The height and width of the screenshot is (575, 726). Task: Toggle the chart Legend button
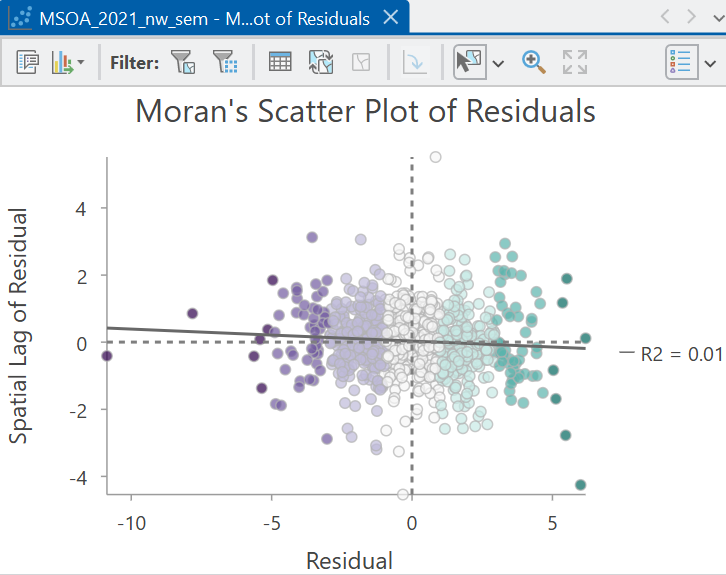pyautogui.click(x=682, y=62)
